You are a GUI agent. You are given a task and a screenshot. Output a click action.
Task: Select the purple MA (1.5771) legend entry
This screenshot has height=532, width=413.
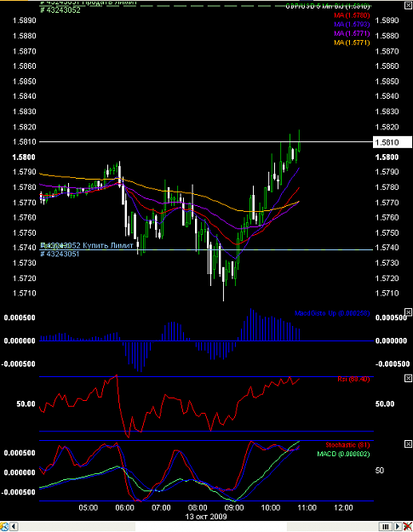[x=352, y=33]
